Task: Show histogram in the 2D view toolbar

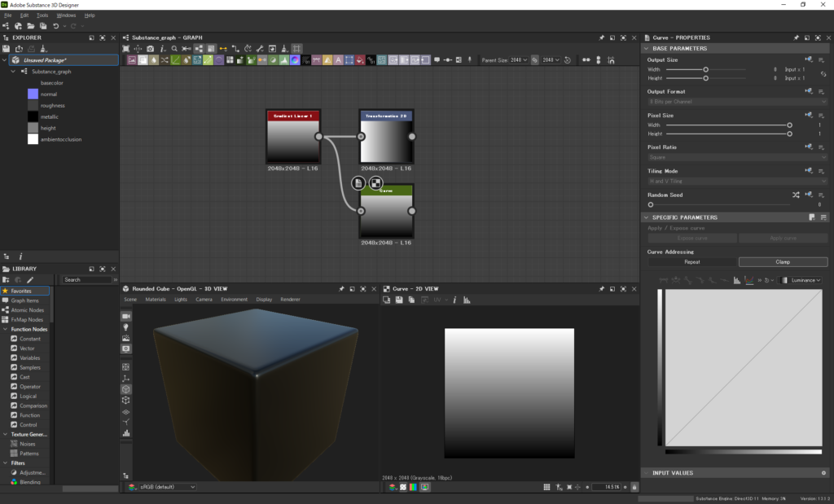Action: [x=467, y=300]
